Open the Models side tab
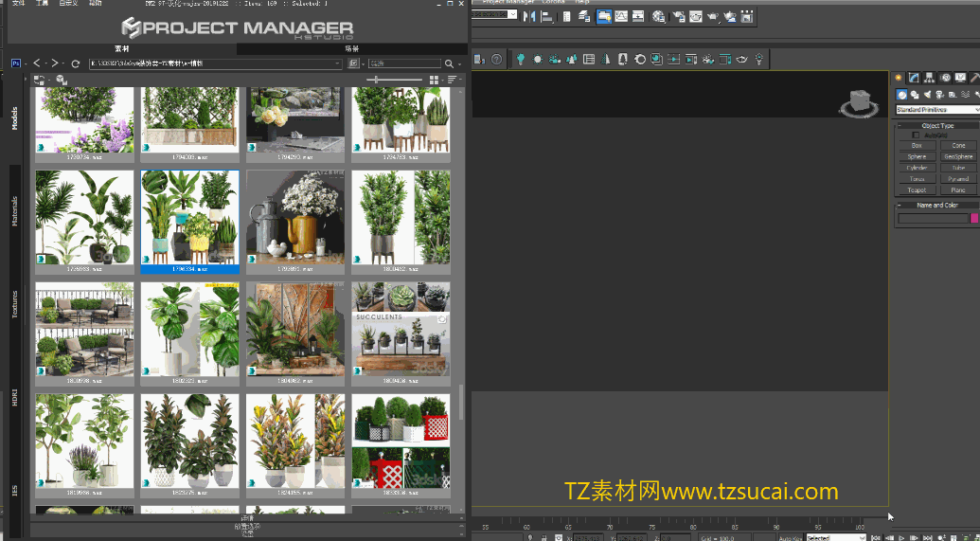Viewport: 980px width, 541px height. (x=14, y=117)
